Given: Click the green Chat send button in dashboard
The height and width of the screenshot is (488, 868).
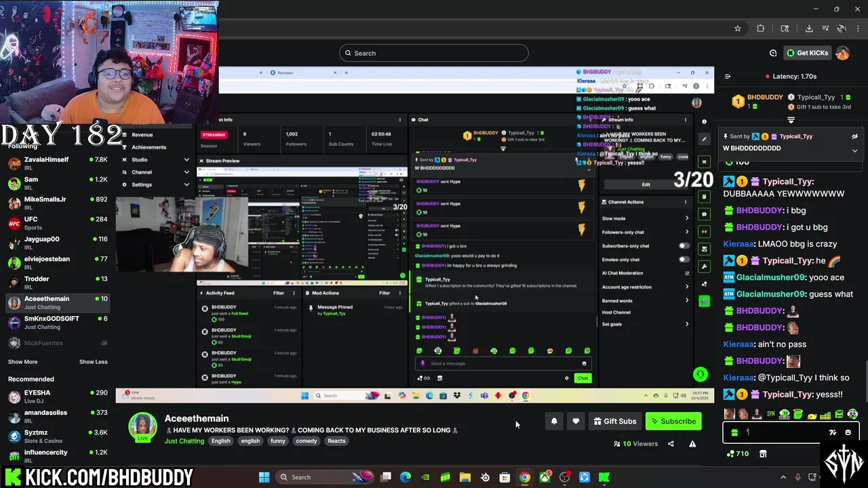Looking at the screenshot, I should 583,378.
